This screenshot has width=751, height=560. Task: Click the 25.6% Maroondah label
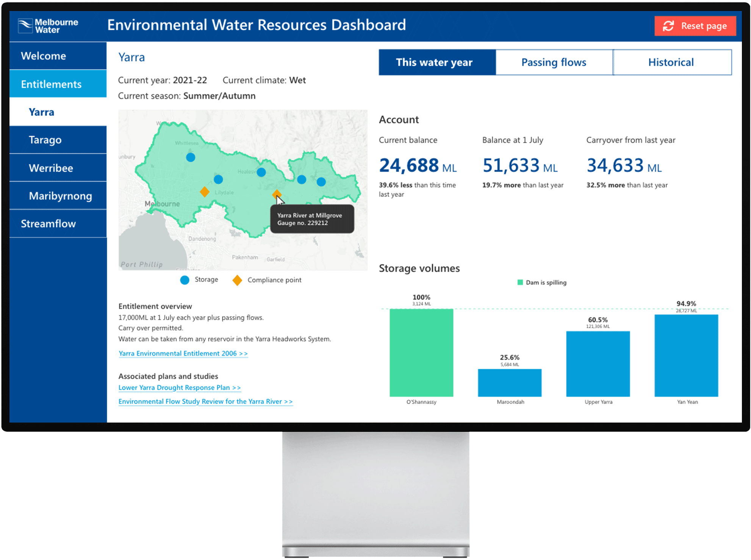pyautogui.click(x=510, y=357)
